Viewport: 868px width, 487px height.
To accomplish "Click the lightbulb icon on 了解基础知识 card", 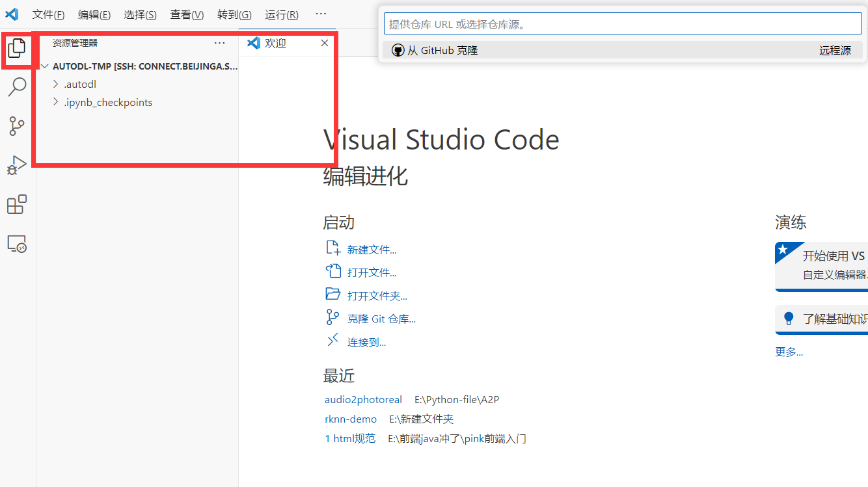I will point(789,318).
